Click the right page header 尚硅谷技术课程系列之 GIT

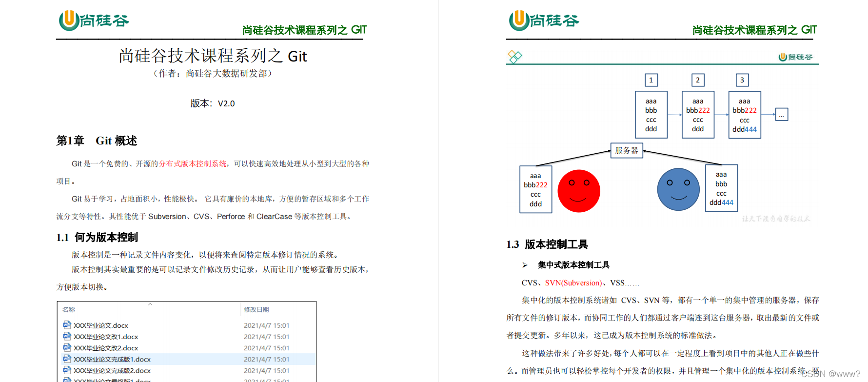(754, 30)
